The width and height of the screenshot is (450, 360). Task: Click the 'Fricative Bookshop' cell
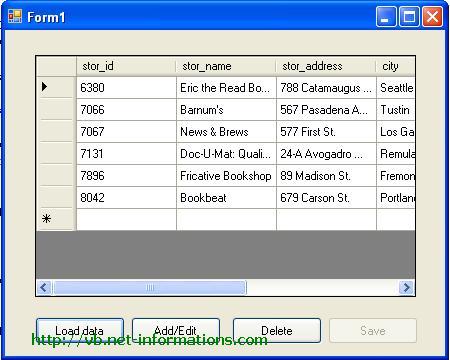(226, 176)
